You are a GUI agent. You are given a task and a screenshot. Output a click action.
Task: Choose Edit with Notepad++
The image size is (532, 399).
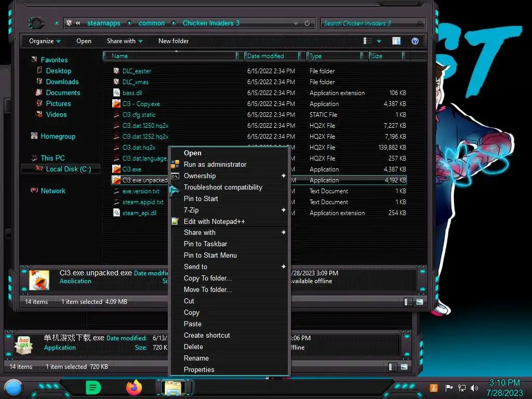[x=229, y=221]
